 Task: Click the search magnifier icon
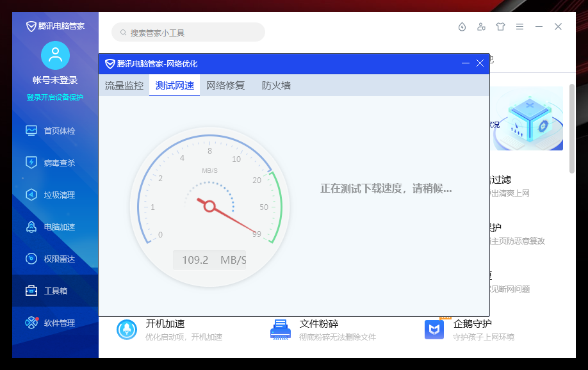(123, 33)
